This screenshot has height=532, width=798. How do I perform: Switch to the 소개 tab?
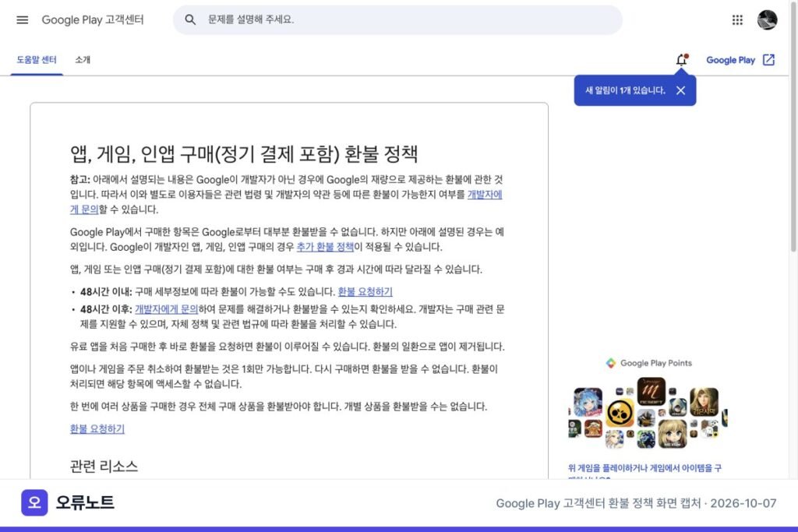(83, 60)
